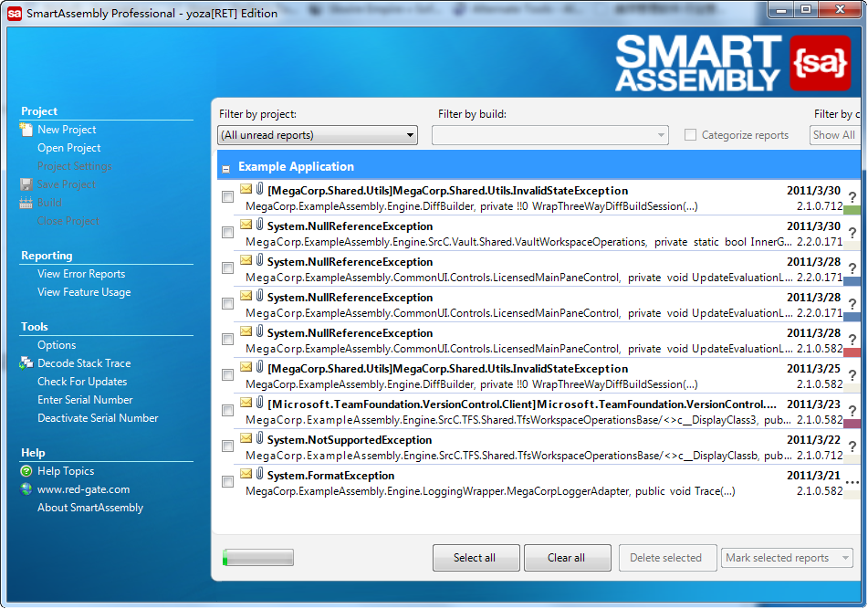Screen dimensions: 868x609
Task: Enable the Categorize reports checkbox
Action: point(690,135)
